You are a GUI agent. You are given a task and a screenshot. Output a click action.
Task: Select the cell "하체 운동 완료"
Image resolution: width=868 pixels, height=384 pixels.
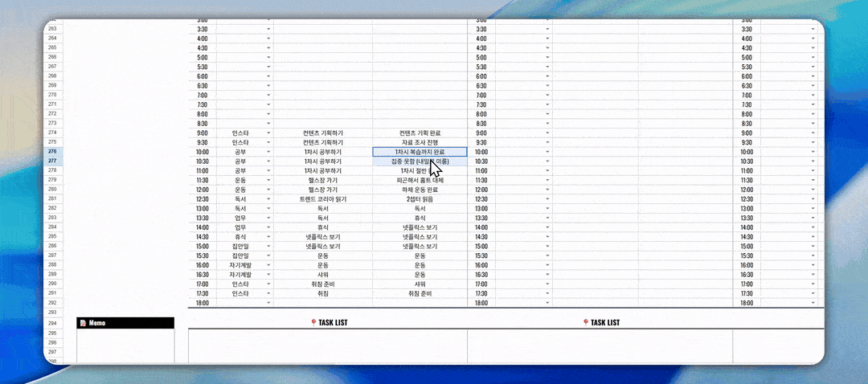[420, 190]
